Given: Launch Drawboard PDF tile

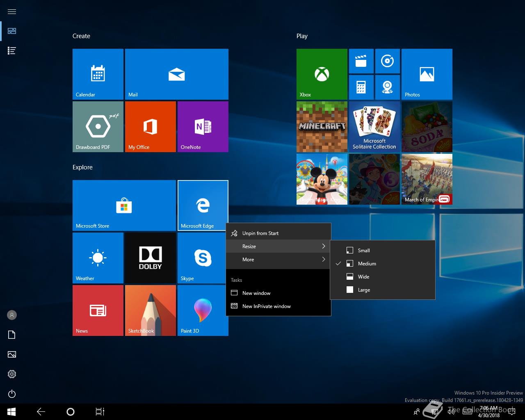Looking at the screenshot, I should [98, 127].
